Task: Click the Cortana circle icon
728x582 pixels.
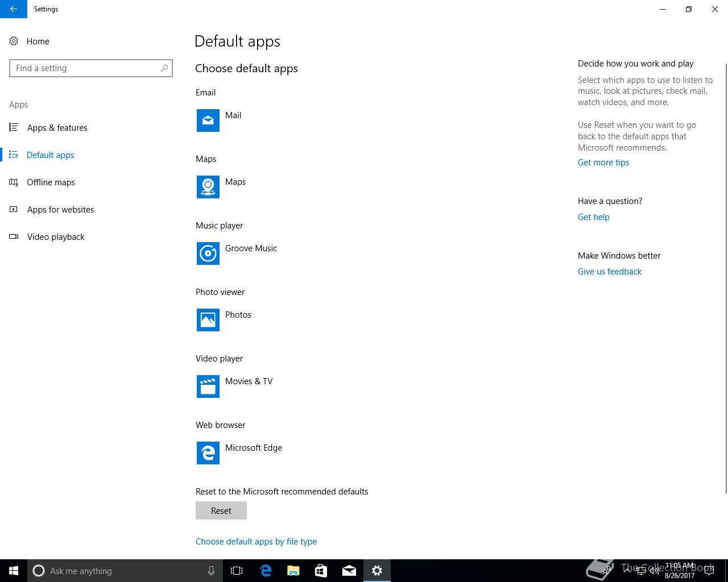Action: click(x=39, y=571)
